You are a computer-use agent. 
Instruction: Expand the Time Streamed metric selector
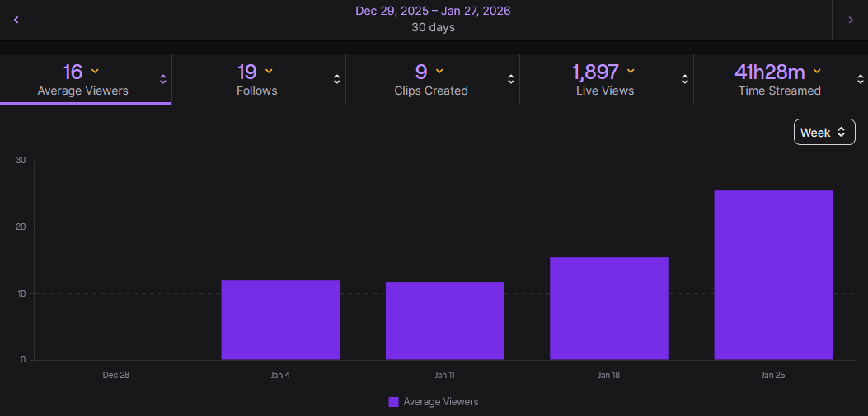pyautogui.click(x=858, y=79)
